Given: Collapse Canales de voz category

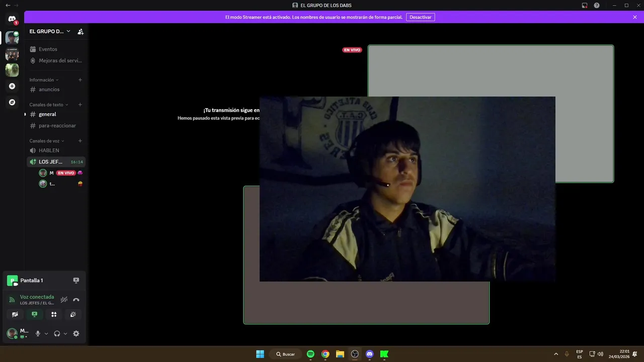Looking at the screenshot, I should (x=47, y=141).
